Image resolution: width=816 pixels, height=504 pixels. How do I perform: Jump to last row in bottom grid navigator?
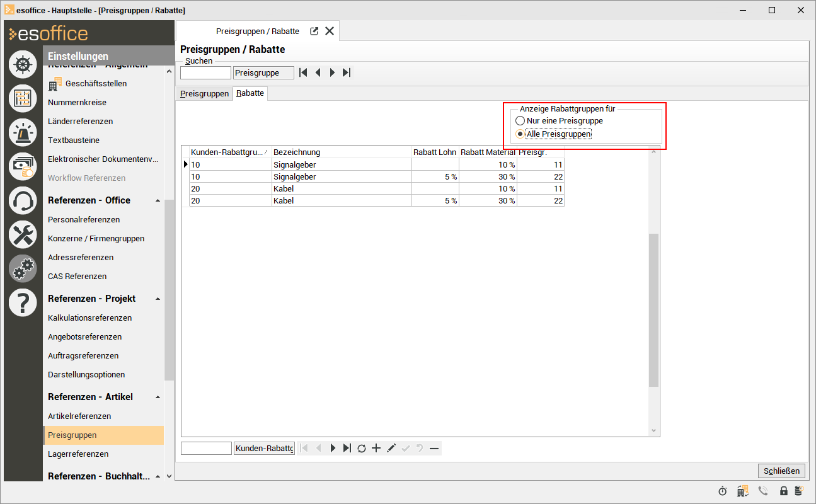tap(347, 448)
